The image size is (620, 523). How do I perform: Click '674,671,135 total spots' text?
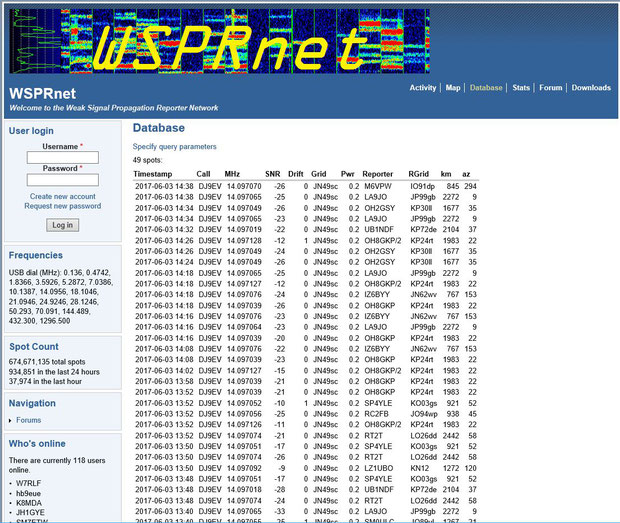click(x=47, y=362)
